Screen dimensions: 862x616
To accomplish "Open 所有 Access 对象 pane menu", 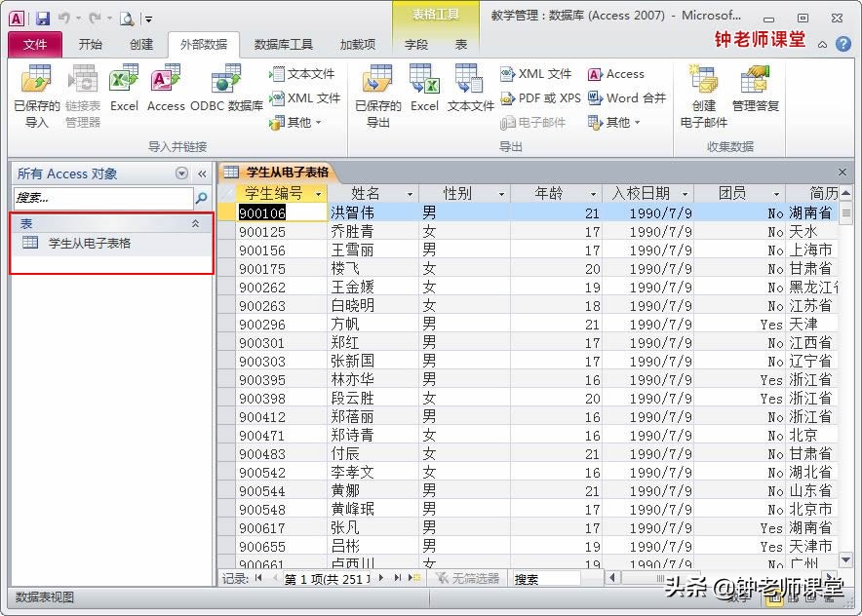I will 181,173.
